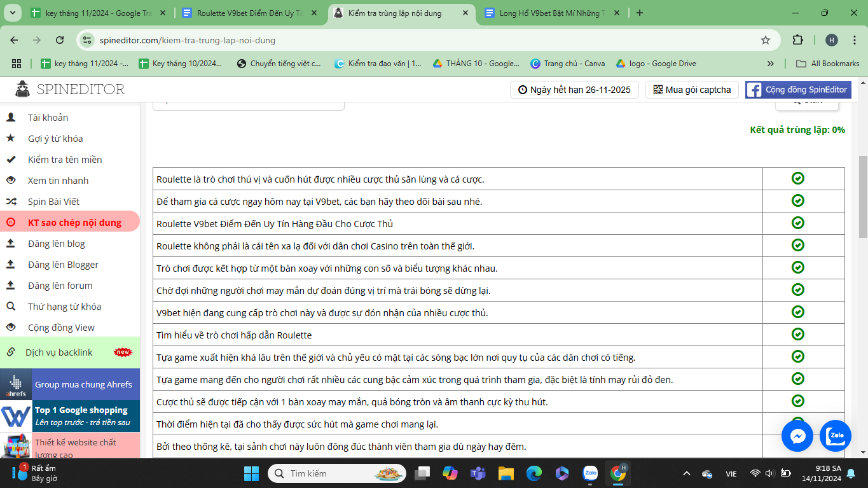Image resolution: width=868 pixels, height=488 pixels.
Task: Click check icon for 'Để tham gia cá cược' row
Action: coord(798,200)
